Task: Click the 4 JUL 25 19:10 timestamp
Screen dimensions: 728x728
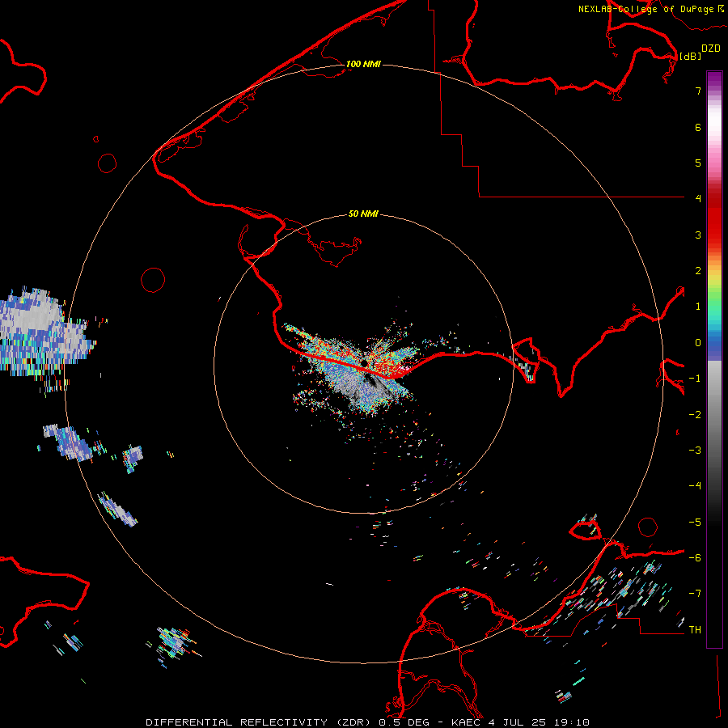Action: (539, 722)
